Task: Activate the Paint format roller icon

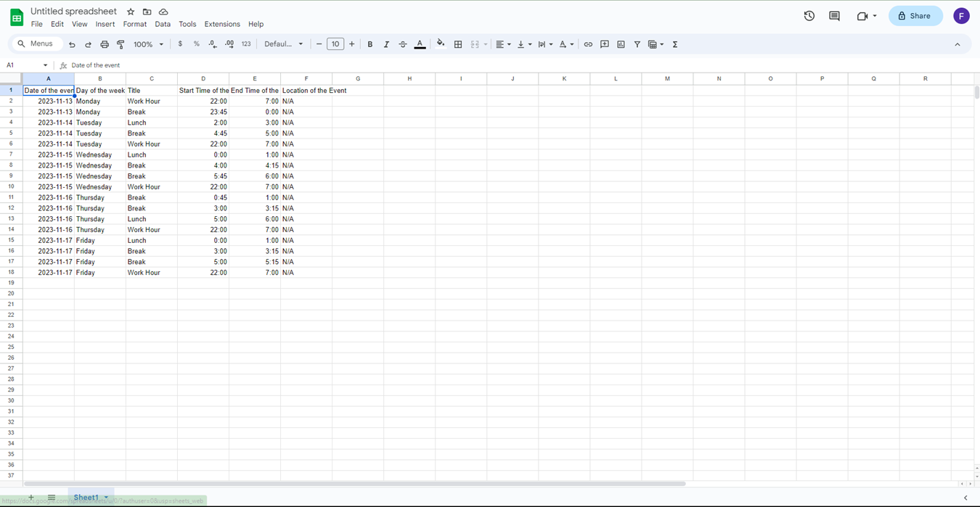Action: pyautogui.click(x=121, y=44)
